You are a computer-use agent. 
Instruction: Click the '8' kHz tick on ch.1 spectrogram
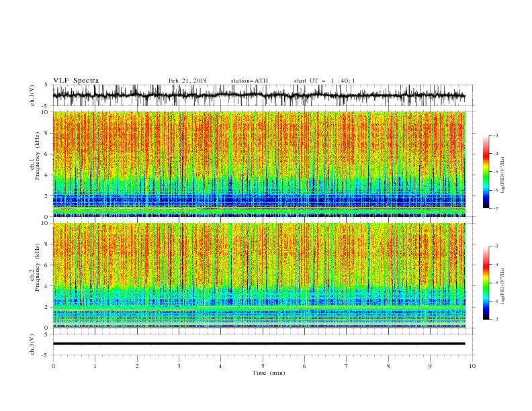(x=47, y=133)
